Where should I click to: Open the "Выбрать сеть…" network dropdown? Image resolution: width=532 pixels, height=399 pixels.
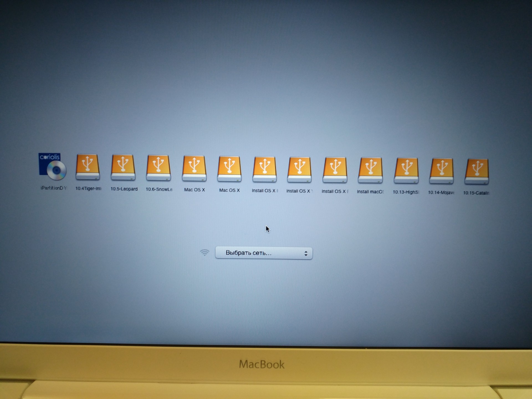coord(264,253)
